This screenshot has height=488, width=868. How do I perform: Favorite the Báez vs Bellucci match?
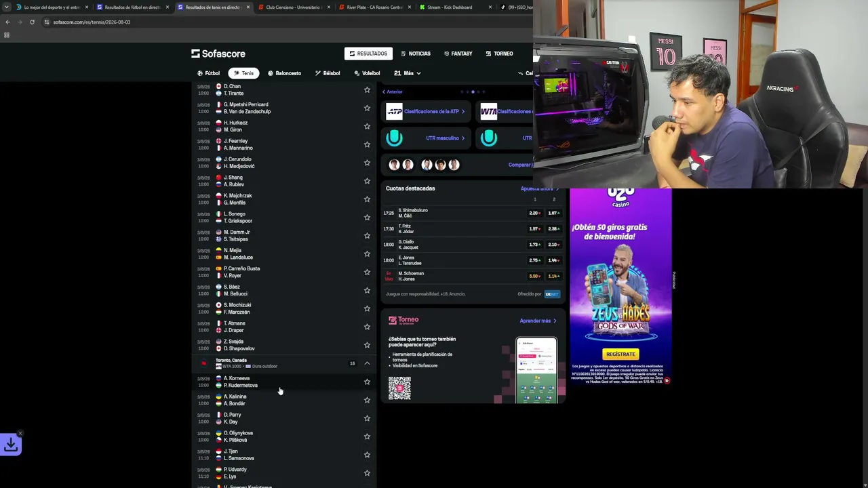point(367,290)
